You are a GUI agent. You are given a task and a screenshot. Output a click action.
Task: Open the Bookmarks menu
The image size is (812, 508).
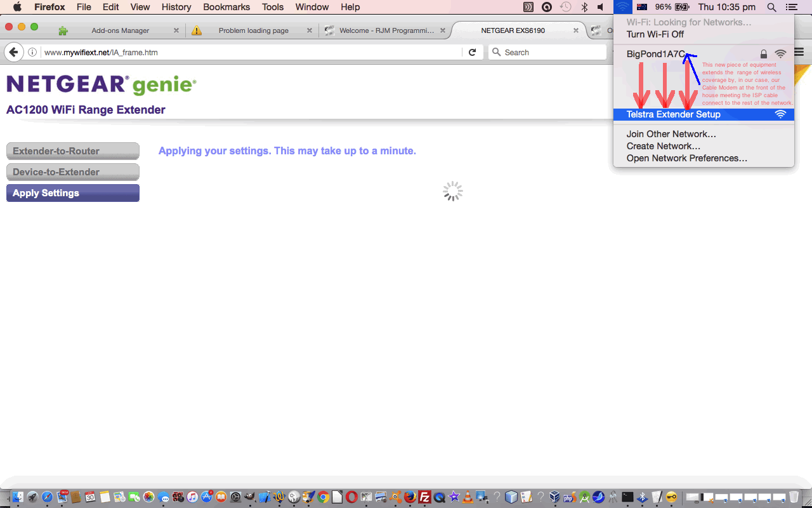click(228, 7)
